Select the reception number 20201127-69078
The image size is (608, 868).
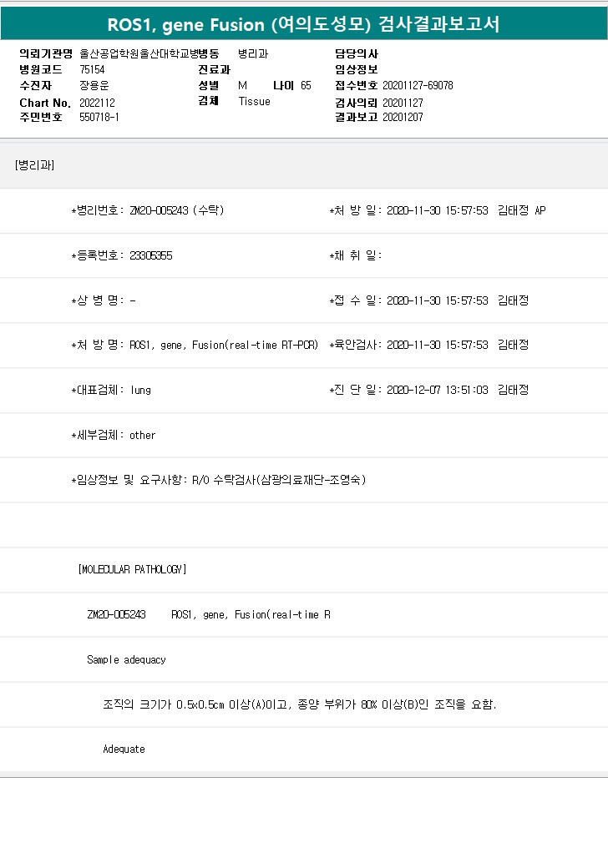coord(418,85)
